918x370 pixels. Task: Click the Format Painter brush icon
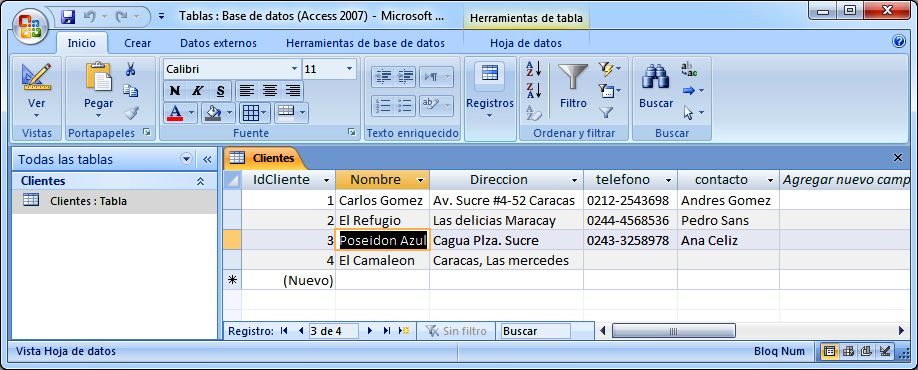[x=131, y=112]
